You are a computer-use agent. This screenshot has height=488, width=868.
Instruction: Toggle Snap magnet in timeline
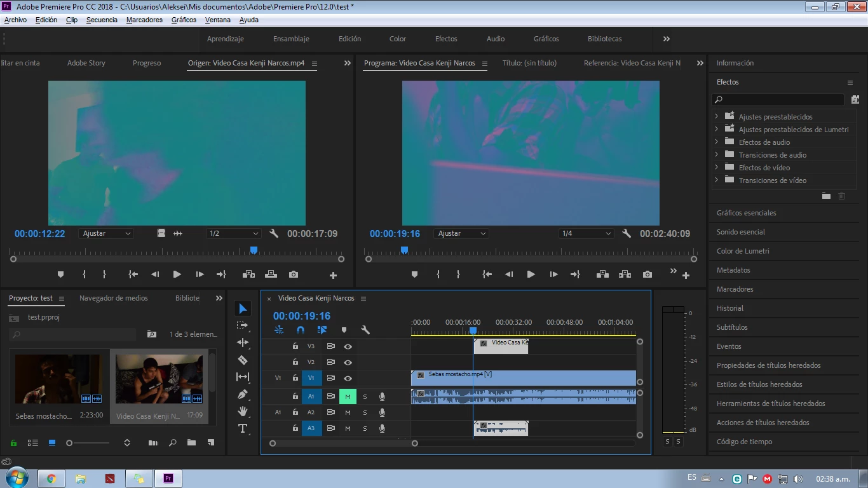[x=301, y=330]
